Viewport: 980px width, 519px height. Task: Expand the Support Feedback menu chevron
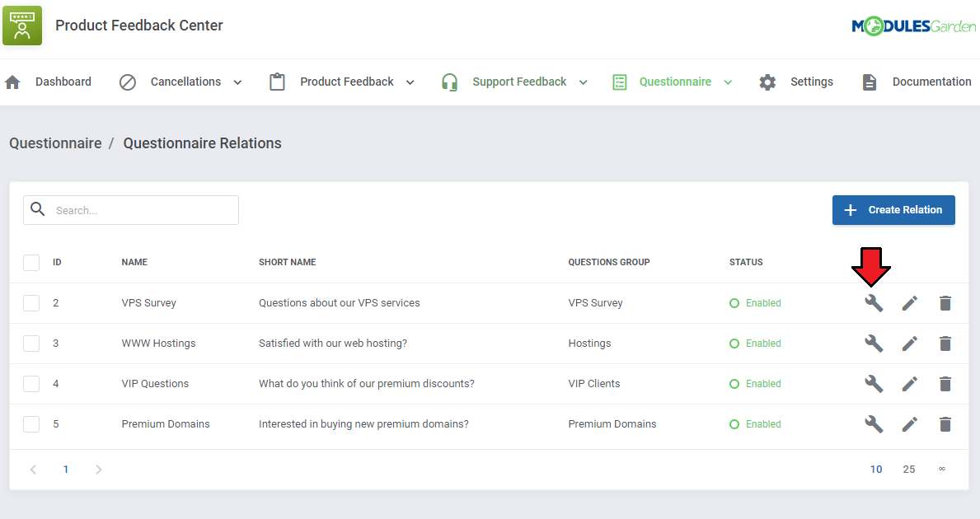click(x=583, y=82)
